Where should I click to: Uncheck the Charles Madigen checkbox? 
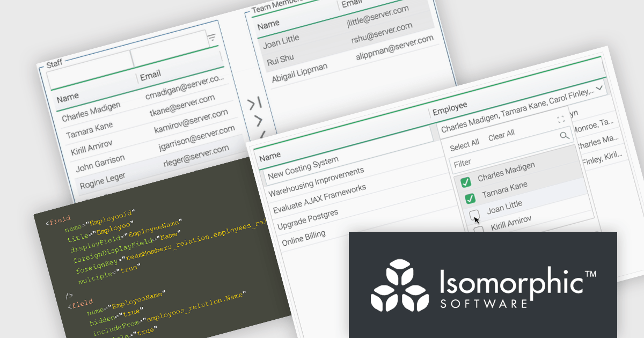(x=466, y=182)
